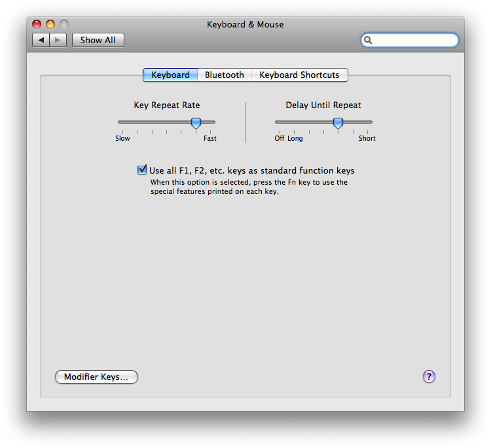This screenshot has height=448, width=491.
Task: Go forward using the right arrow button
Action: tap(58, 40)
